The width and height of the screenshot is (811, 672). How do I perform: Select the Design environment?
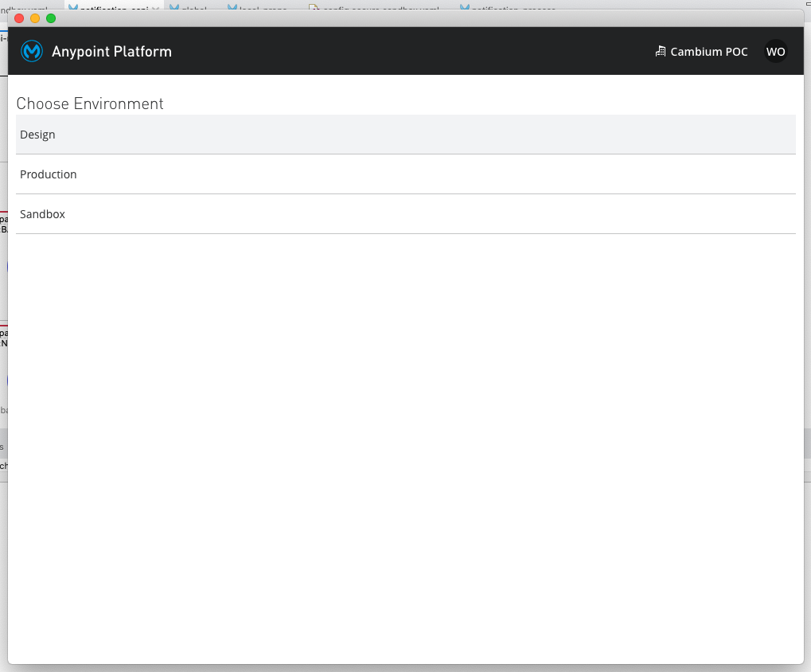[37, 135]
